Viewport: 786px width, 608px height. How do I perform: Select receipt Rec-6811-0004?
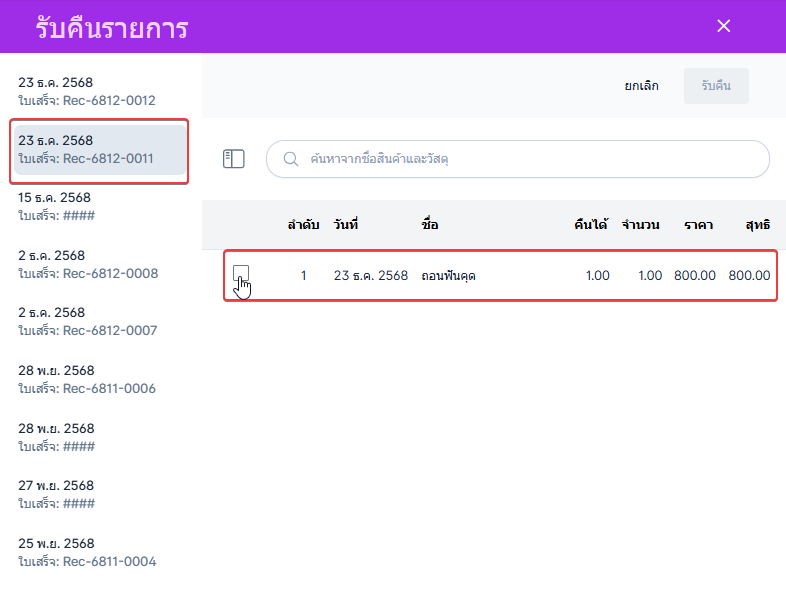click(100, 552)
